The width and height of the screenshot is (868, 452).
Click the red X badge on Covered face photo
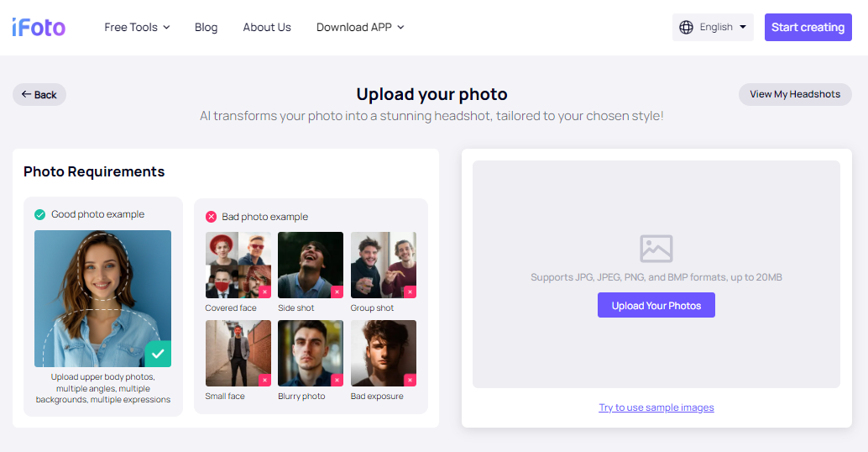pos(264,292)
